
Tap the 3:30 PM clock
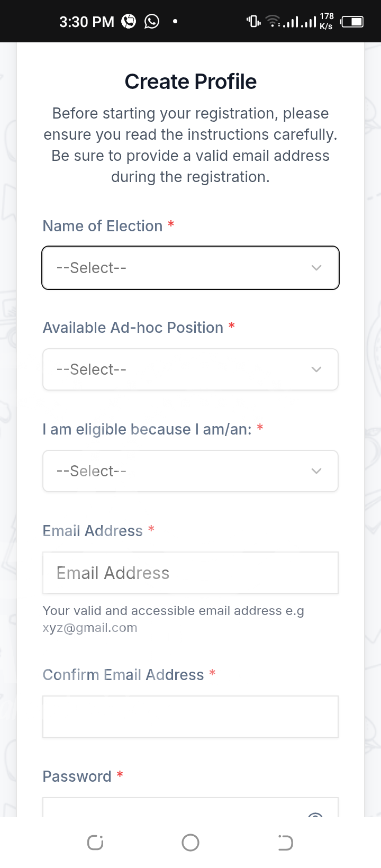87,22
